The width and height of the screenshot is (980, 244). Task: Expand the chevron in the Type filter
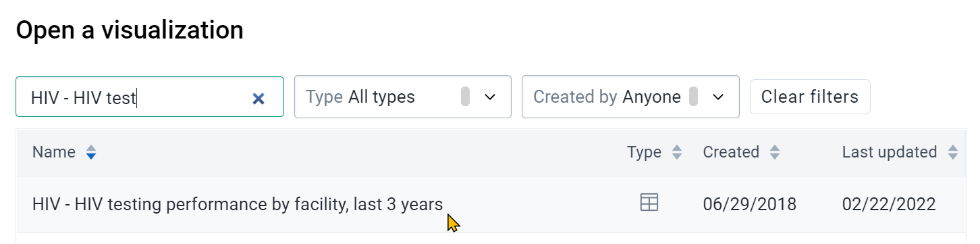point(490,97)
